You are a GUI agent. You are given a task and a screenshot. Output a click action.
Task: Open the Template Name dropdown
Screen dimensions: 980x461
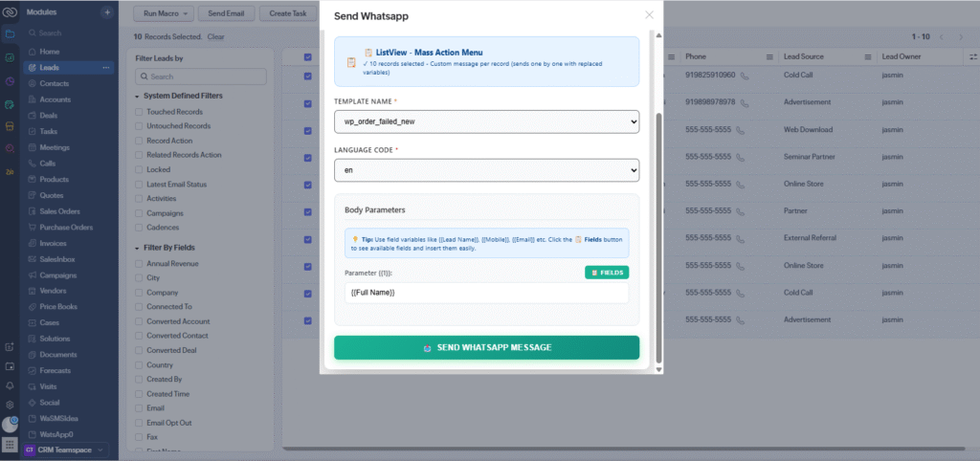pyautogui.click(x=486, y=121)
